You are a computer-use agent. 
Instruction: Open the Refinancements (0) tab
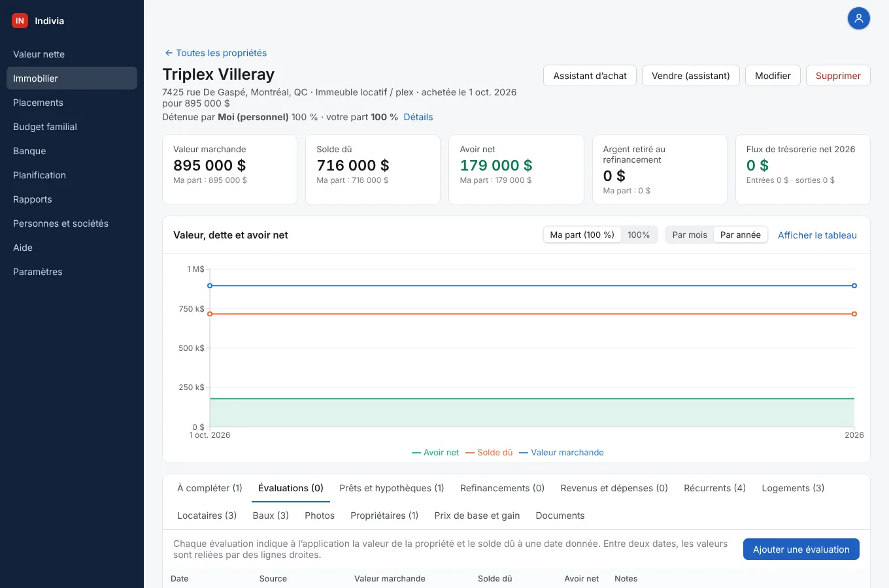(502, 488)
